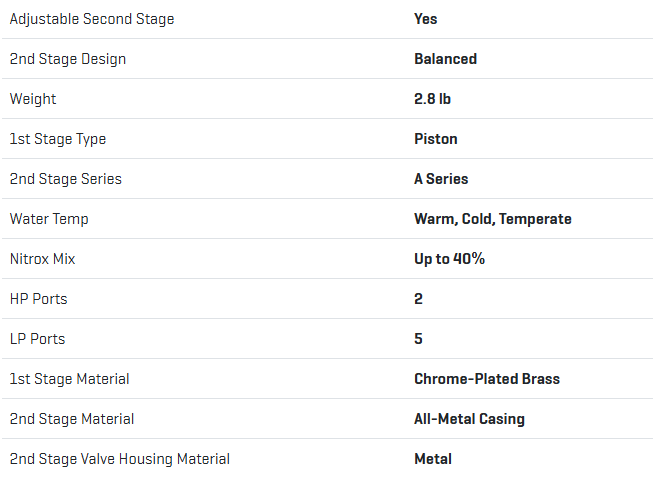This screenshot has height=483, width=653.
Task: Click the 'Water Temp' label
Action: [49, 219]
